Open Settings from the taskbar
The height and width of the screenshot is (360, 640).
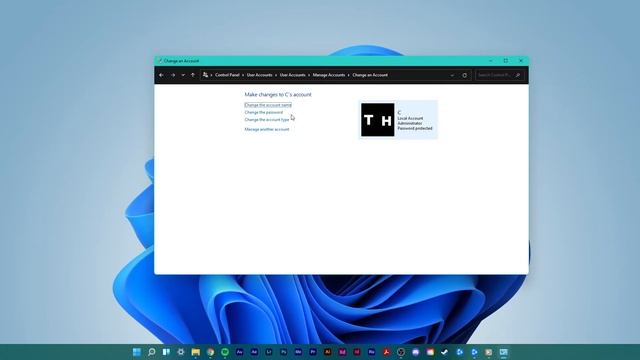181,352
